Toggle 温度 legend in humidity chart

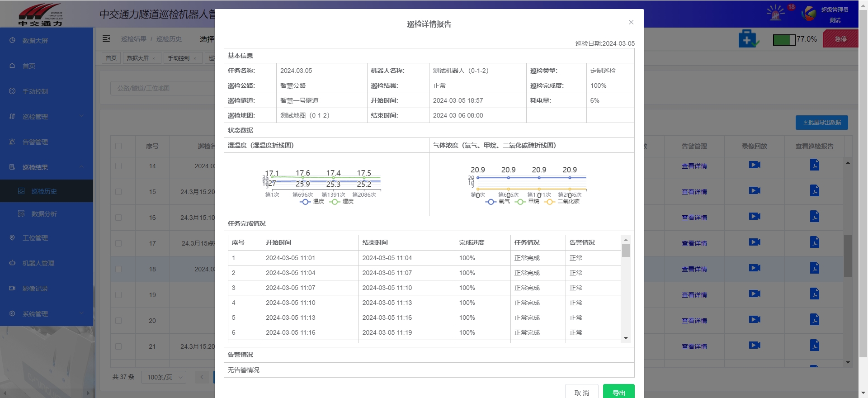click(x=312, y=202)
